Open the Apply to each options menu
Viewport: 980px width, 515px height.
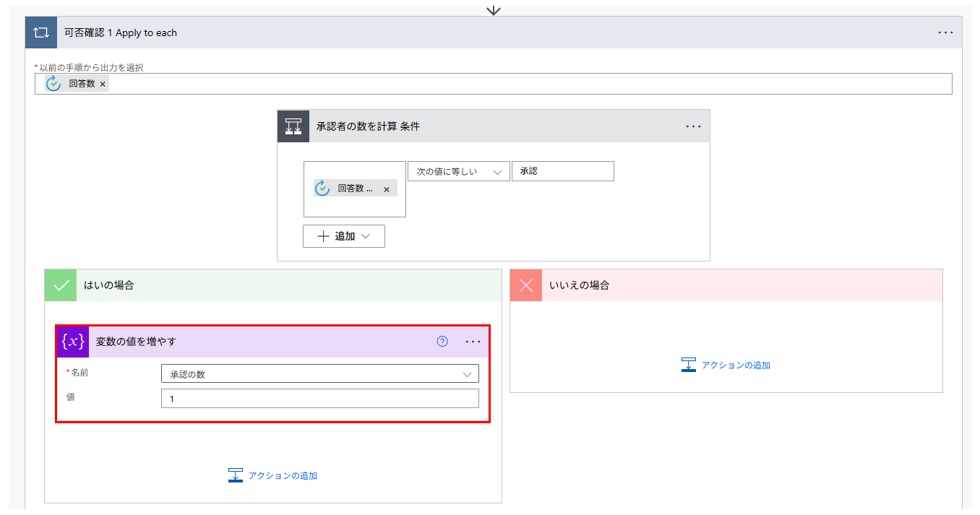(x=945, y=32)
